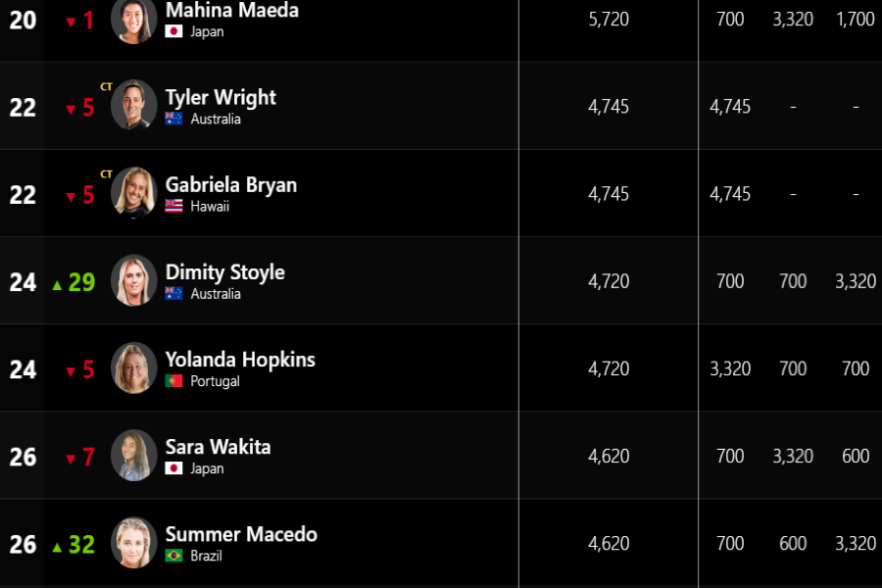
Task: Open Sara Wakita's avatar image
Action: 134,455
